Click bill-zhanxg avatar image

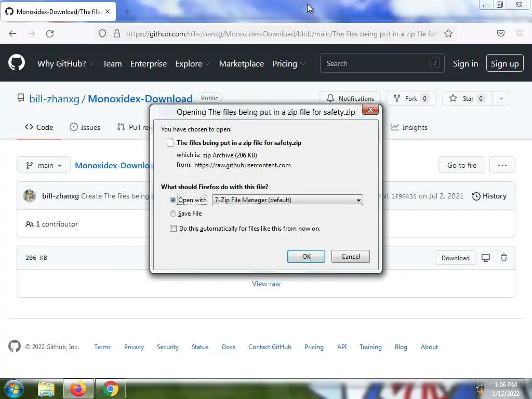(30, 196)
